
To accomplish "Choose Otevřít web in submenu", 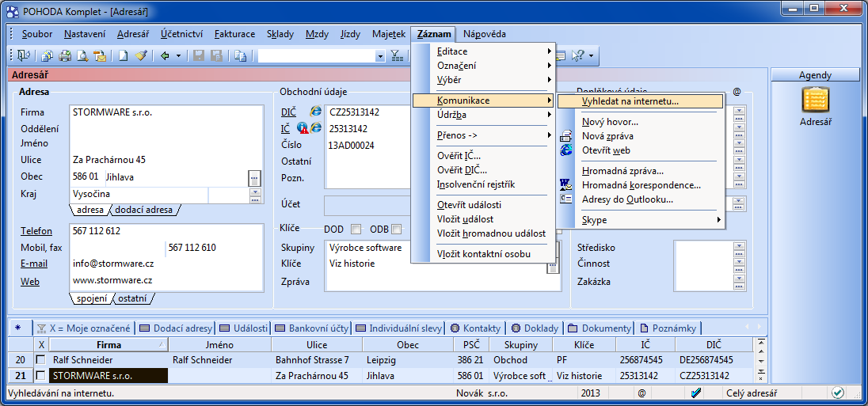I will 641,150.
